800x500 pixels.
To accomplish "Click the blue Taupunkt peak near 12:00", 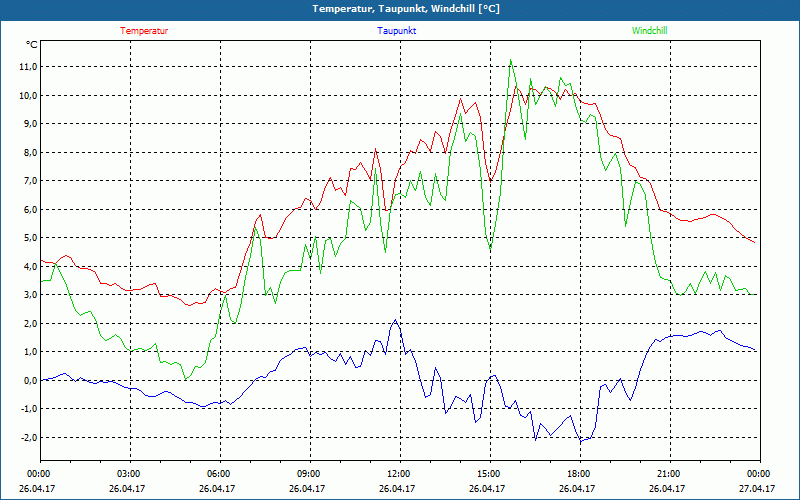I will 395,321.
